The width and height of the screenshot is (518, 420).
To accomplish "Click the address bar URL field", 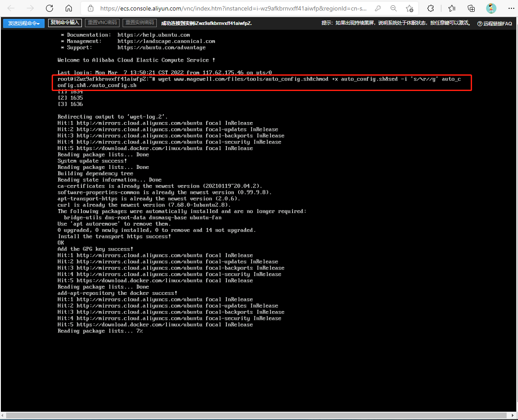I will click(232, 8).
